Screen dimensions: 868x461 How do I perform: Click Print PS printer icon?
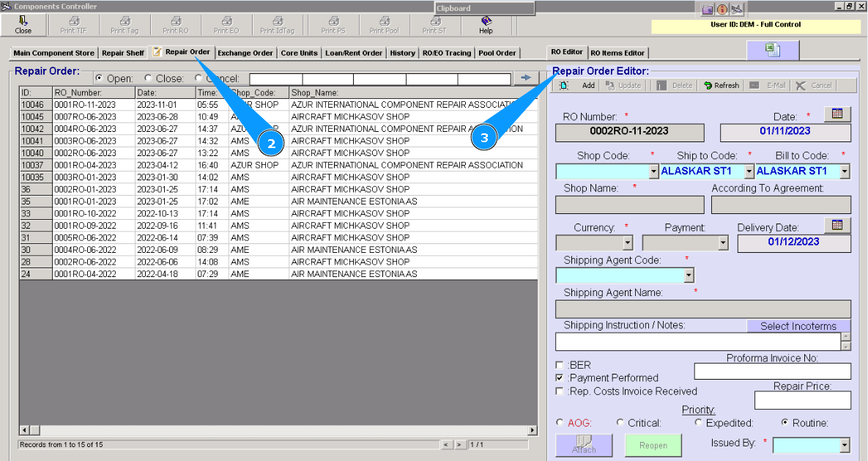click(x=334, y=21)
